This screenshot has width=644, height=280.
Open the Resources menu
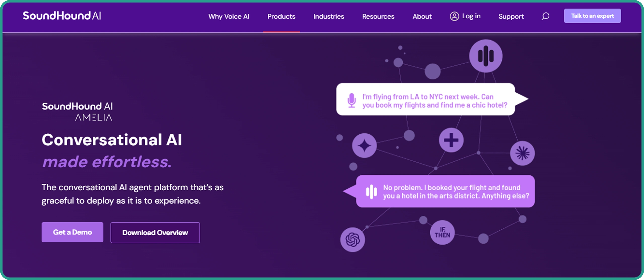pyautogui.click(x=378, y=16)
